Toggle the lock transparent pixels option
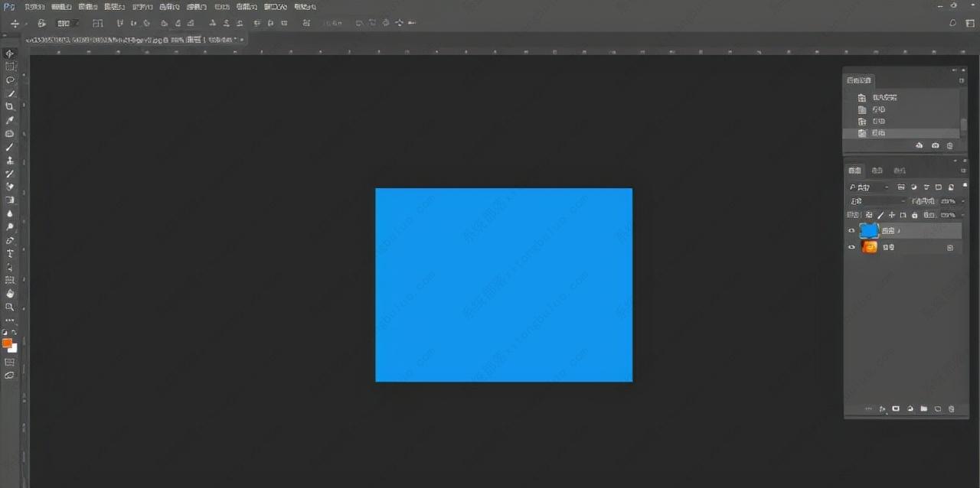This screenshot has height=488, width=980. point(869,216)
